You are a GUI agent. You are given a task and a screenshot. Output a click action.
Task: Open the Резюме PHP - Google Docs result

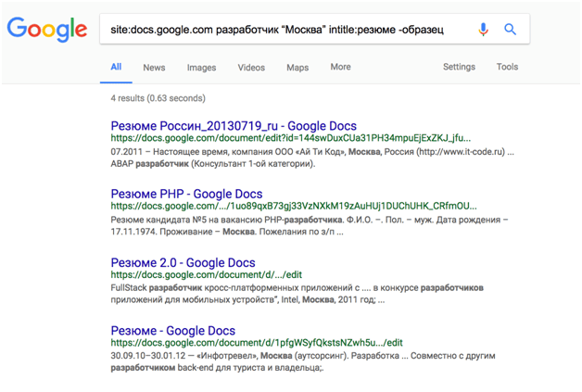pos(186,194)
